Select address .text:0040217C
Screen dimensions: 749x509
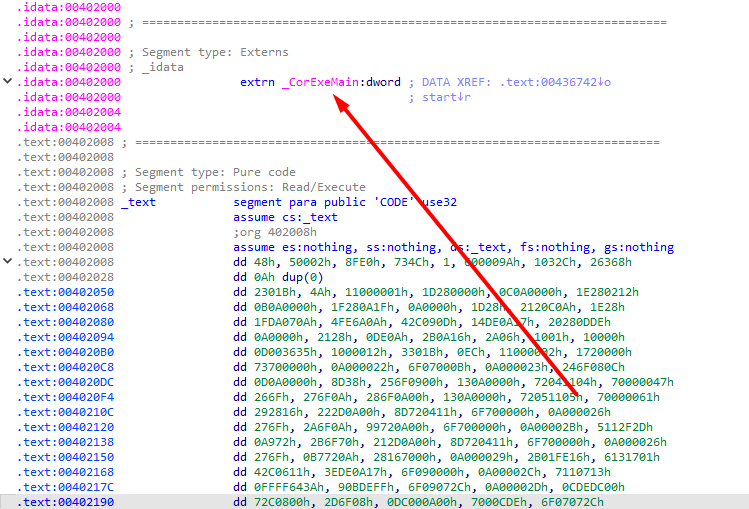click(x=67, y=487)
